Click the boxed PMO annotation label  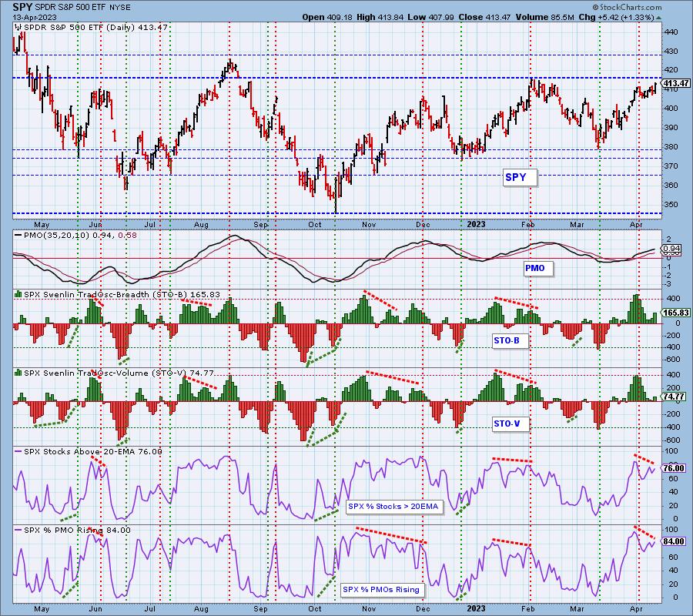tap(538, 268)
